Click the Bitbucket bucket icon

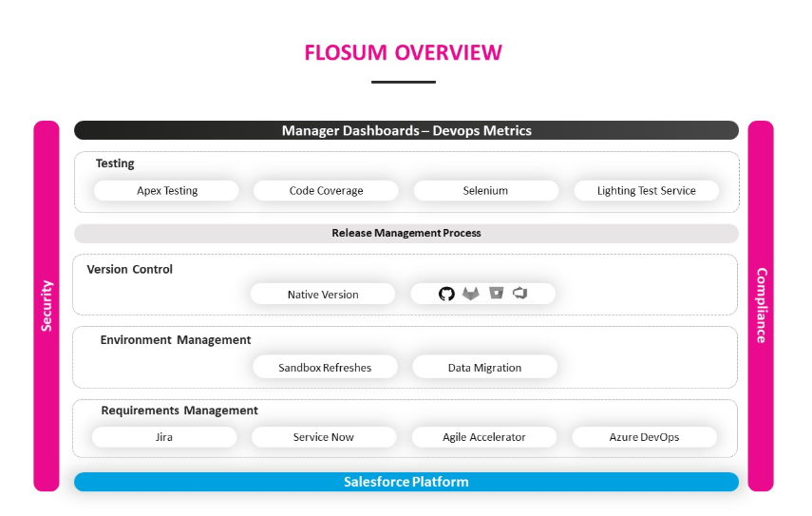[496, 294]
